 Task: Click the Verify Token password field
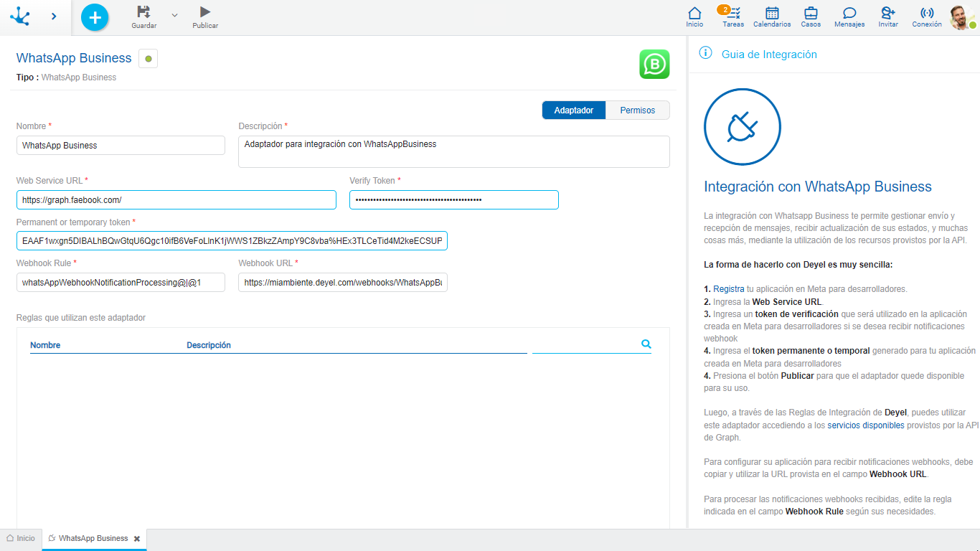[454, 199]
